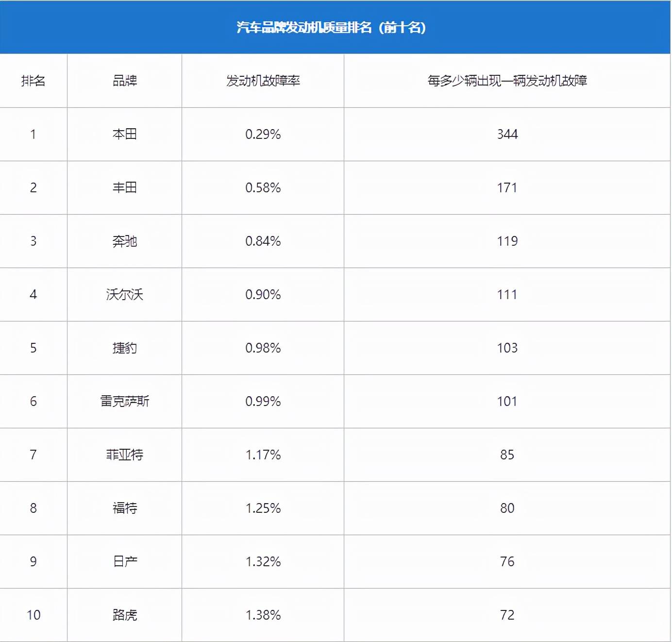Click rank number 8 in 福特 row
Image resolution: width=672 pixels, height=642 pixels.
[33, 508]
